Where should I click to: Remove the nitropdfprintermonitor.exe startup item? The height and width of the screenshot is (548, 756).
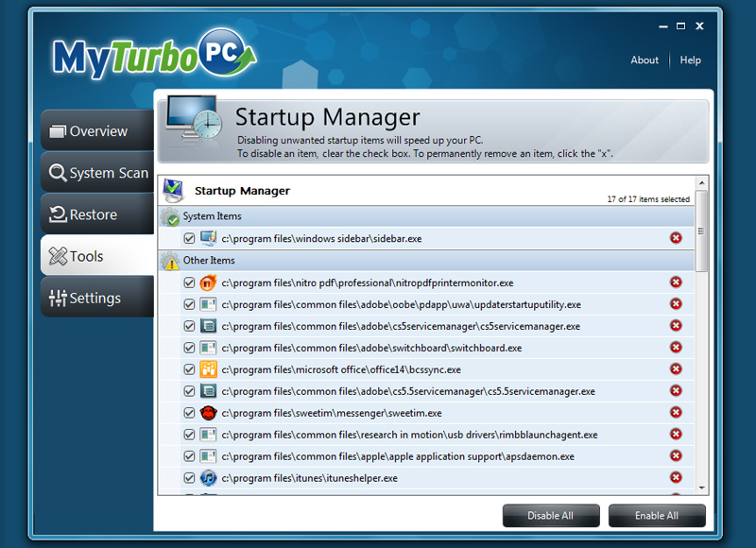click(676, 283)
